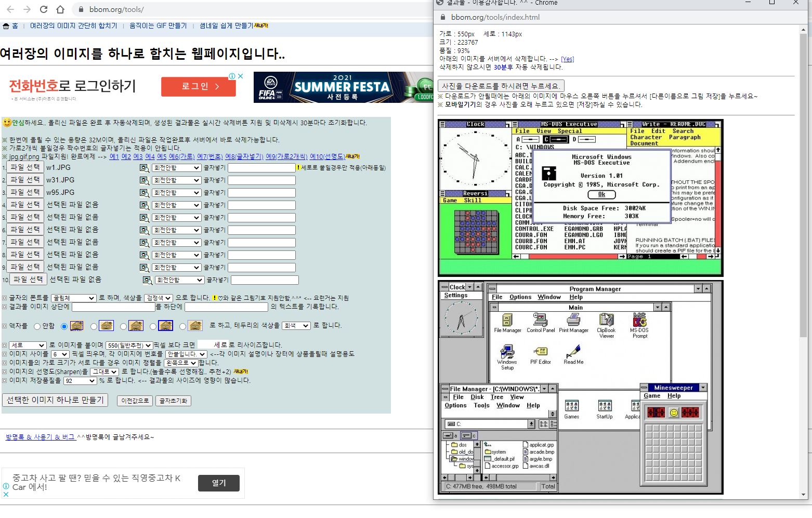The width and height of the screenshot is (812, 518).
Task: Open the alignment dropdown 왼쪽으로
Action: coord(181,363)
